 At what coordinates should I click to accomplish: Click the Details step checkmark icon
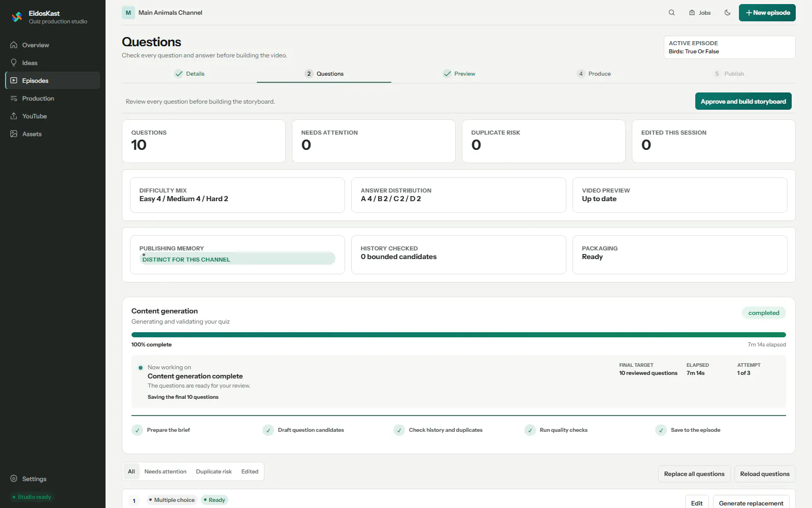pyautogui.click(x=179, y=74)
